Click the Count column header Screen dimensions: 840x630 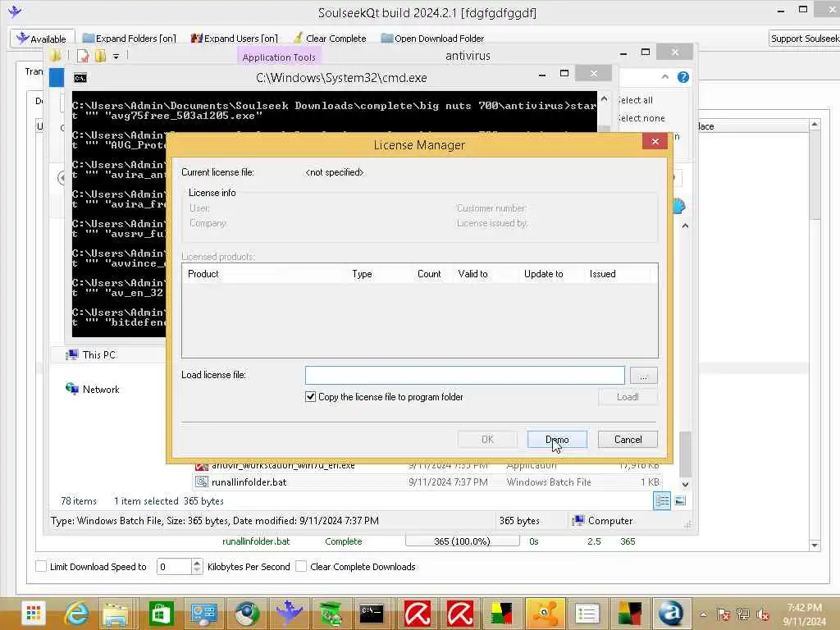click(429, 274)
